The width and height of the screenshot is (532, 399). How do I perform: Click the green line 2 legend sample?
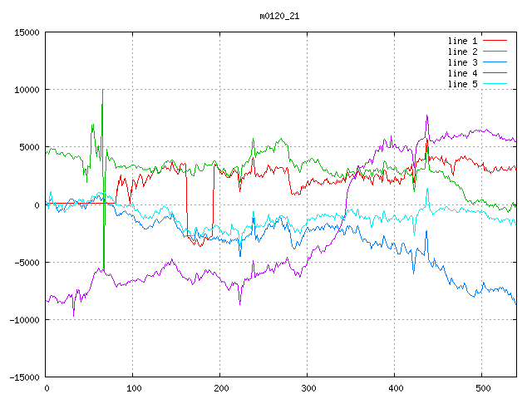[495, 52]
